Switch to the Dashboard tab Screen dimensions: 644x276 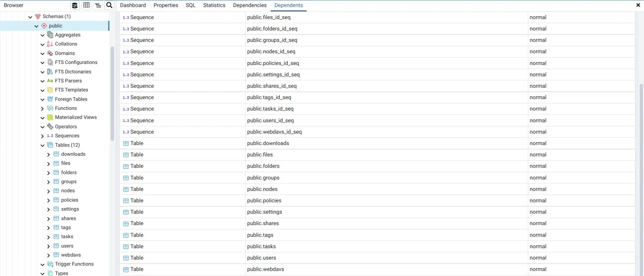click(133, 5)
